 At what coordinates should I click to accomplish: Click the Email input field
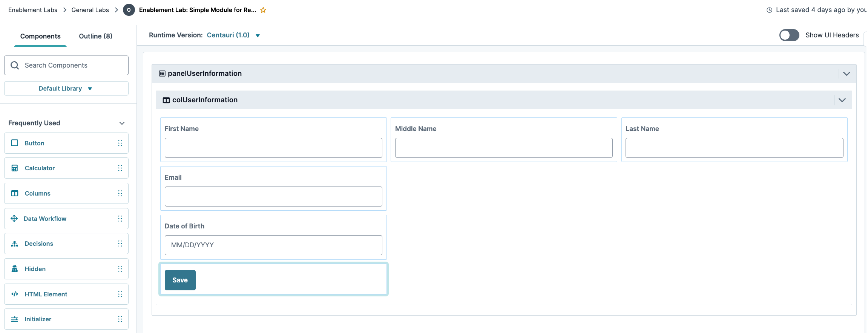(273, 196)
